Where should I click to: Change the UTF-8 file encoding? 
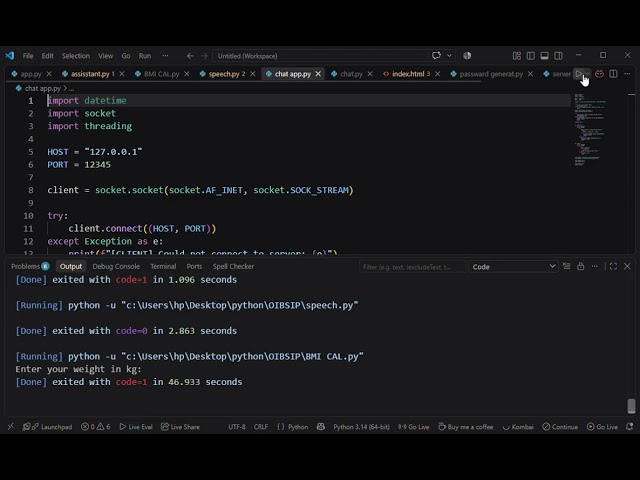click(x=237, y=427)
